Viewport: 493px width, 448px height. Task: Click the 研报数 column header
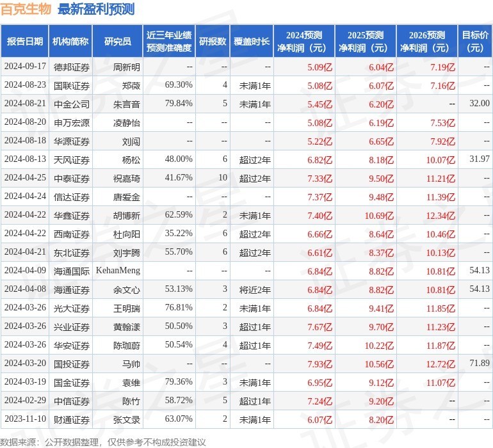[x=213, y=42]
